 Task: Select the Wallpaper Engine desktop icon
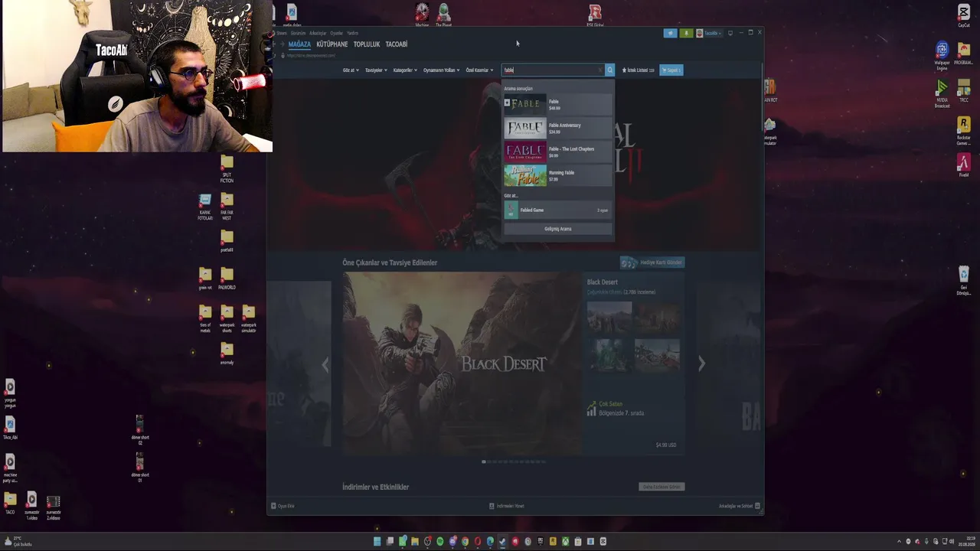point(942,56)
